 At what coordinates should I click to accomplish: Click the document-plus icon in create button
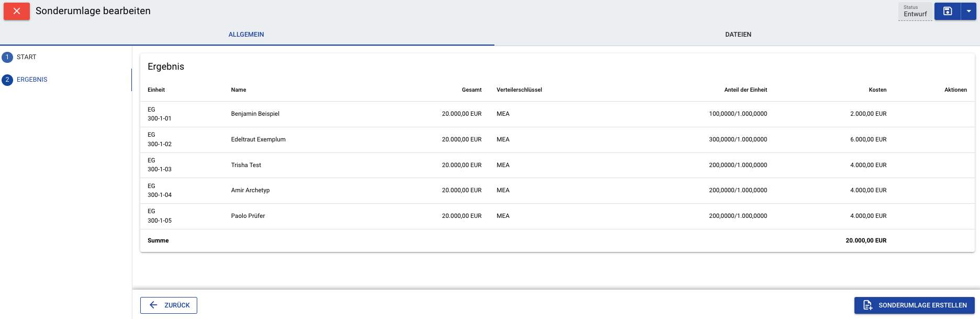[868, 305]
